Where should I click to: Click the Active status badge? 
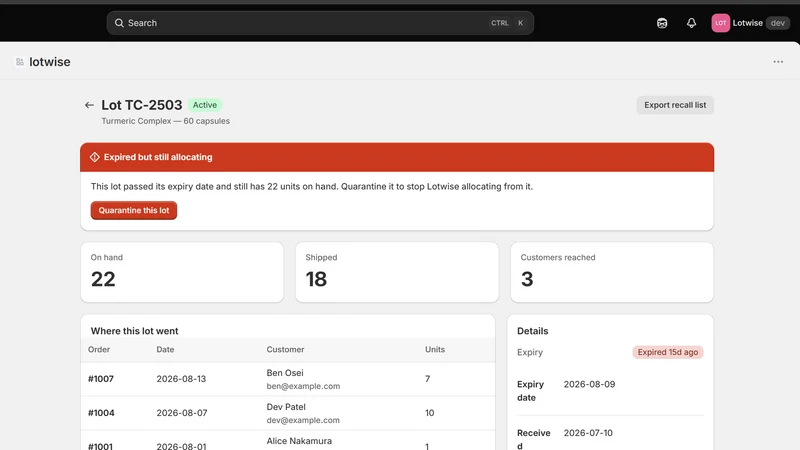205,105
